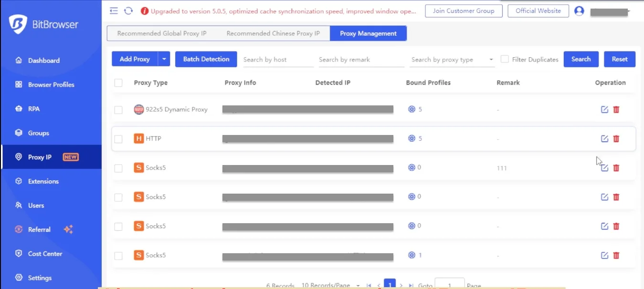The height and width of the screenshot is (289, 644).
Task: Open Users in the sidebar
Action: tap(51, 206)
